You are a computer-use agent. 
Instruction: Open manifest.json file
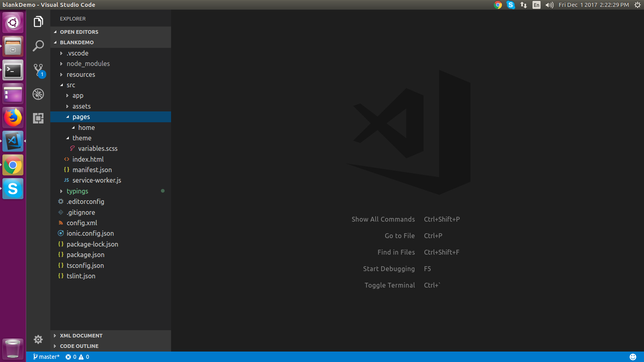click(x=111, y=170)
